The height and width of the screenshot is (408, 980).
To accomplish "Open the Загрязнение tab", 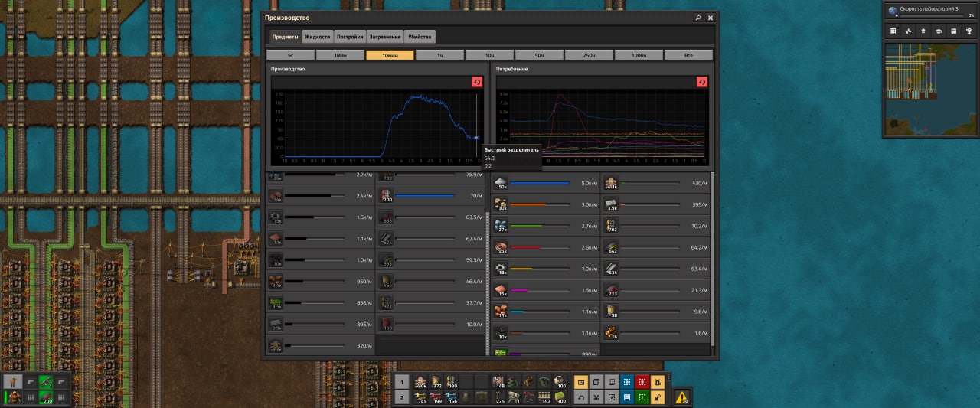I will pyautogui.click(x=384, y=37).
